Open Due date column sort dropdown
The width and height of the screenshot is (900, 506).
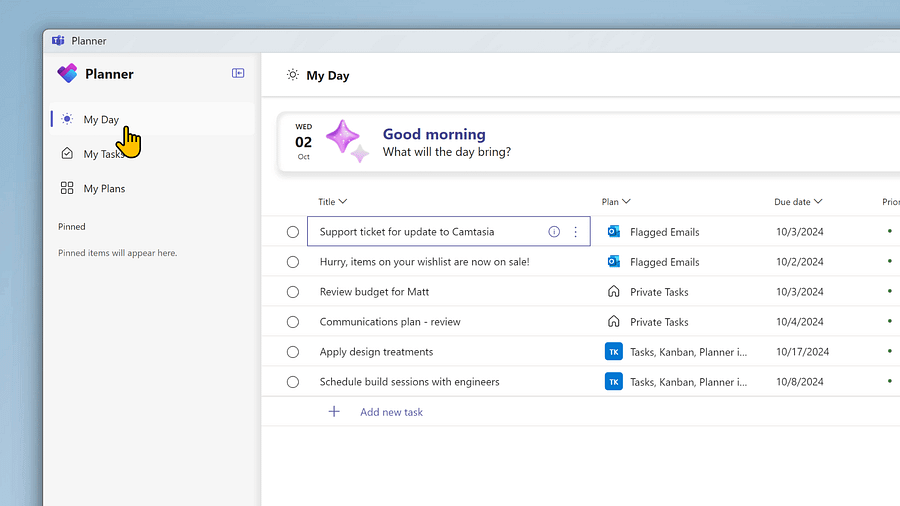pos(798,201)
